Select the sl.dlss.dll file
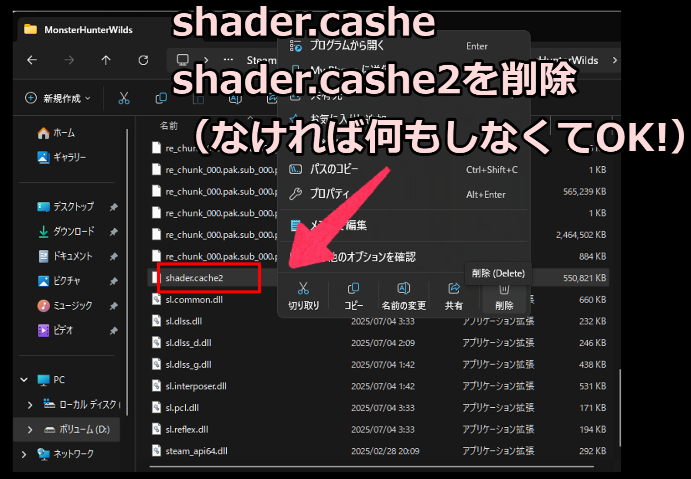 [x=188, y=321]
